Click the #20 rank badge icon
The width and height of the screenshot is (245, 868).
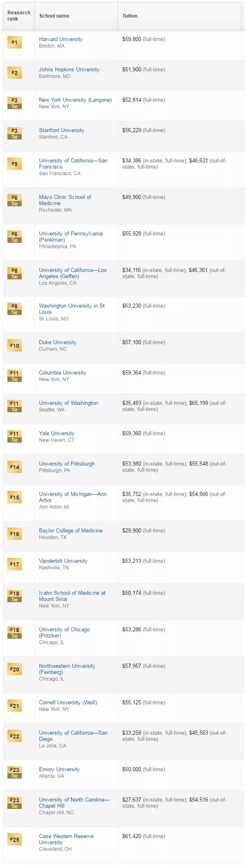tap(14, 669)
